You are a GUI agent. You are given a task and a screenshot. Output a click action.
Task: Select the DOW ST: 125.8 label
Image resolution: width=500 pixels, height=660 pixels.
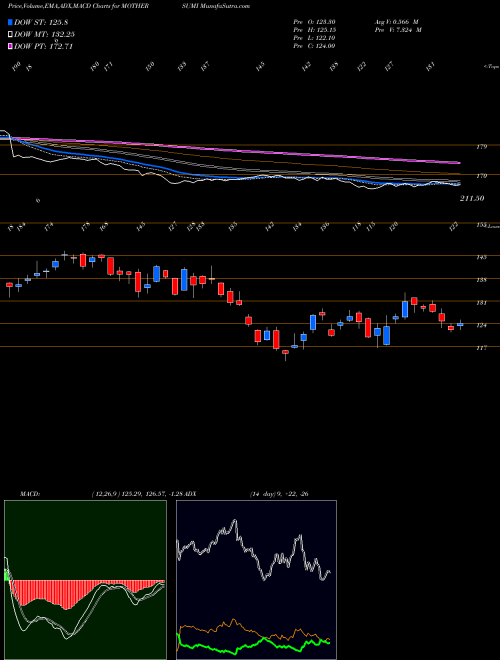[41, 22]
